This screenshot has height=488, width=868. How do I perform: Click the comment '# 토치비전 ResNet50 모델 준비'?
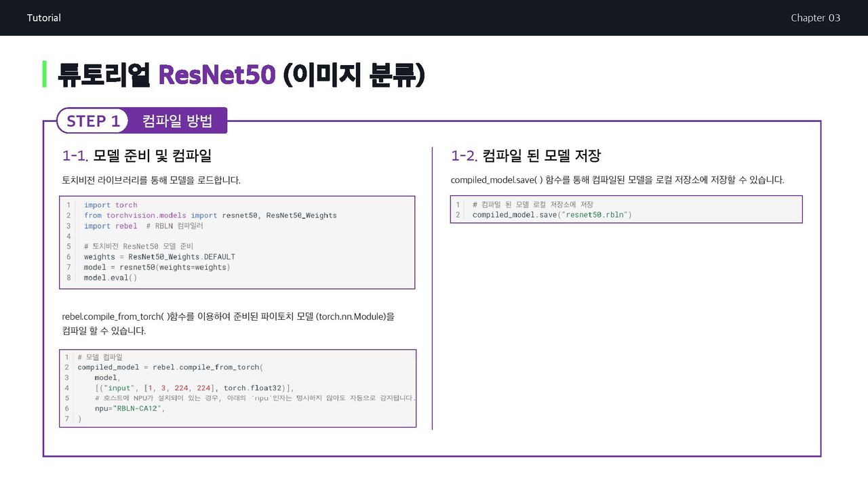[138, 246]
